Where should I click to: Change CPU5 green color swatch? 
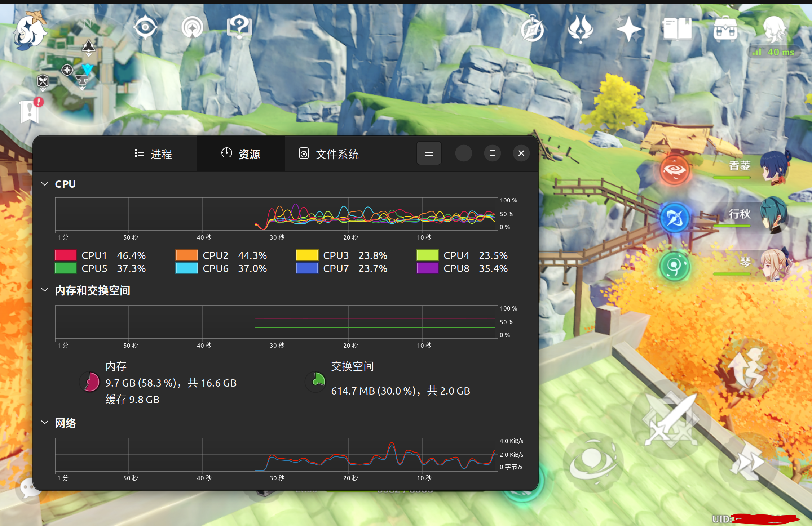pos(66,268)
